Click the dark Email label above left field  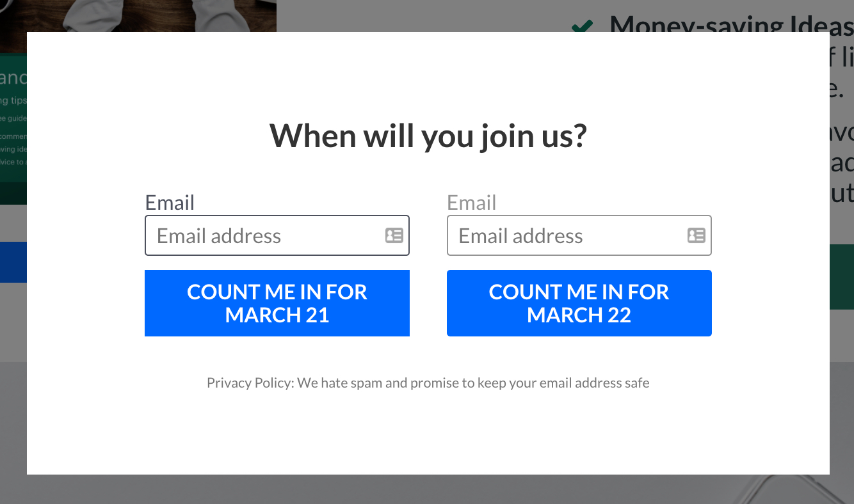[170, 202]
